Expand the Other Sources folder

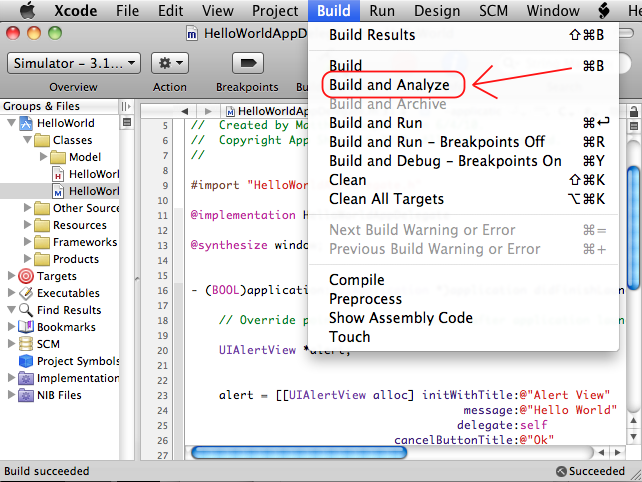pos(27,208)
